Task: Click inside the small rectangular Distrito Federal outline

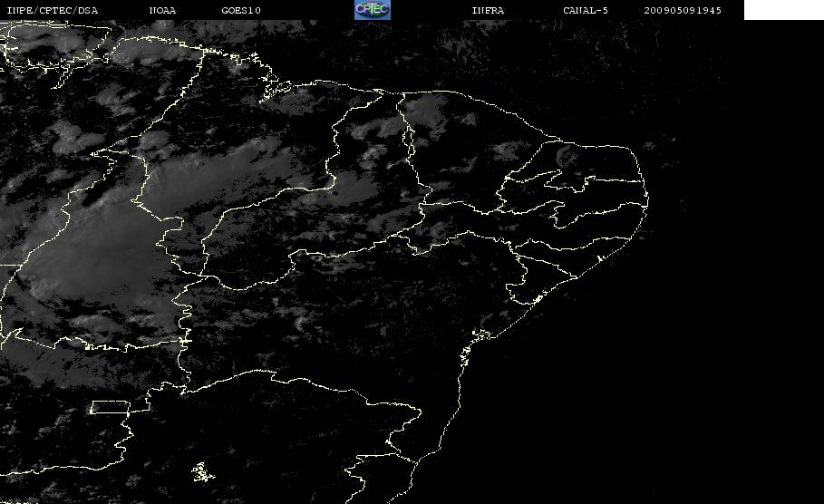Action: coord(110,407)
